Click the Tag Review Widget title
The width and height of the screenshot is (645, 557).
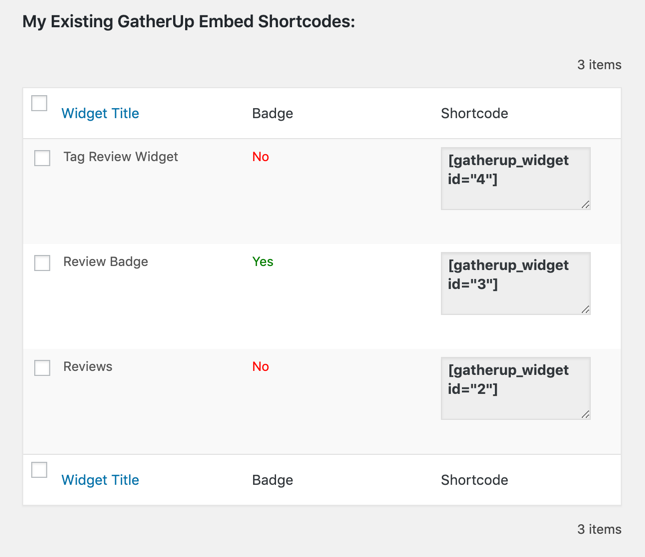point(120,157)
